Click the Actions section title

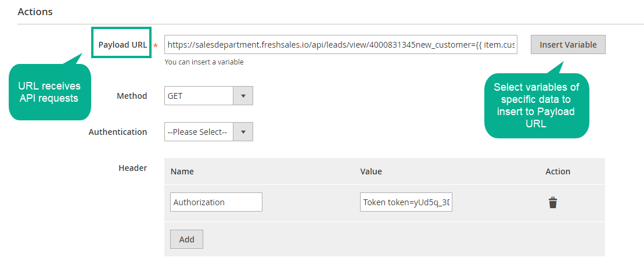[35, 12]
